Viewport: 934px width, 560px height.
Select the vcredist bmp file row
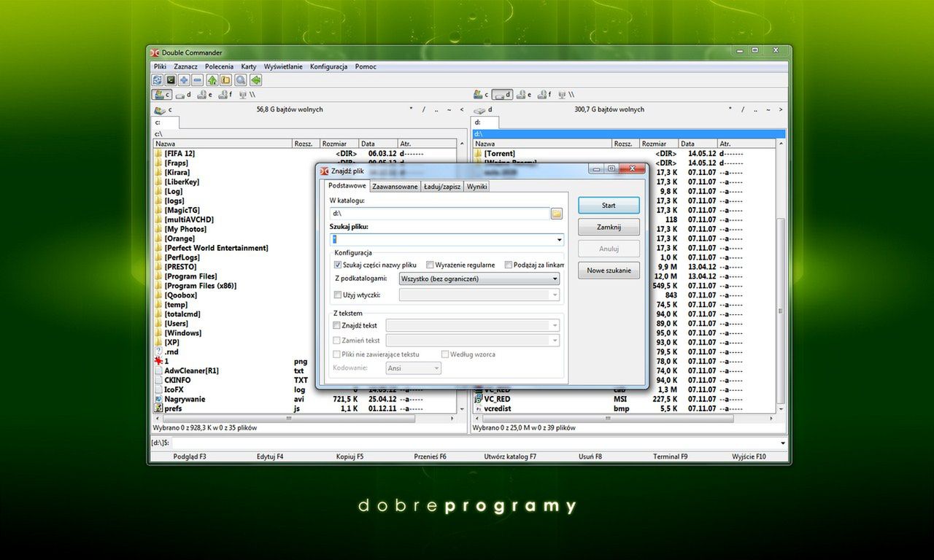(x=625, y=409)
